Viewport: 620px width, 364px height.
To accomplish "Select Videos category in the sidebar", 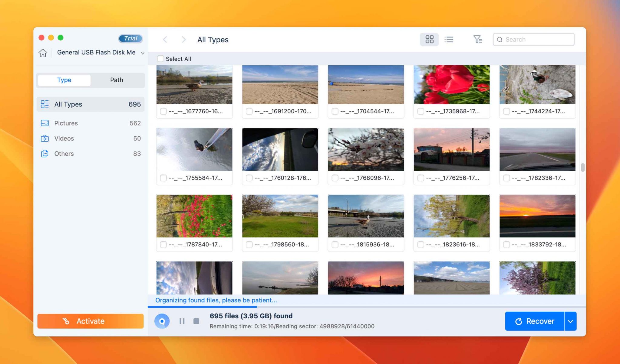I will tap(64, 138).
